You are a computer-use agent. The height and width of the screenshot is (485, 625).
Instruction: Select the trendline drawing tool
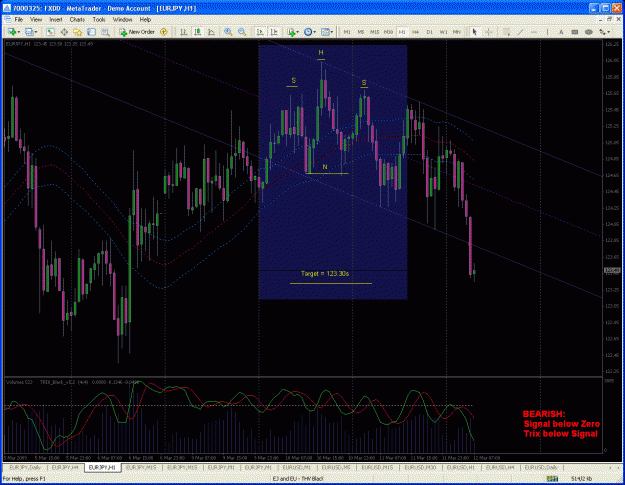[x=521, y=32]
